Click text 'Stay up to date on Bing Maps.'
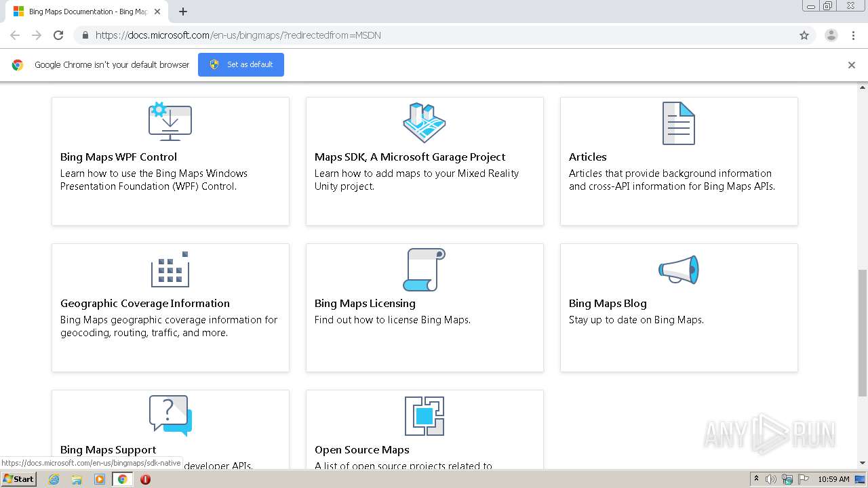868x488 pixels. [636, 320]
